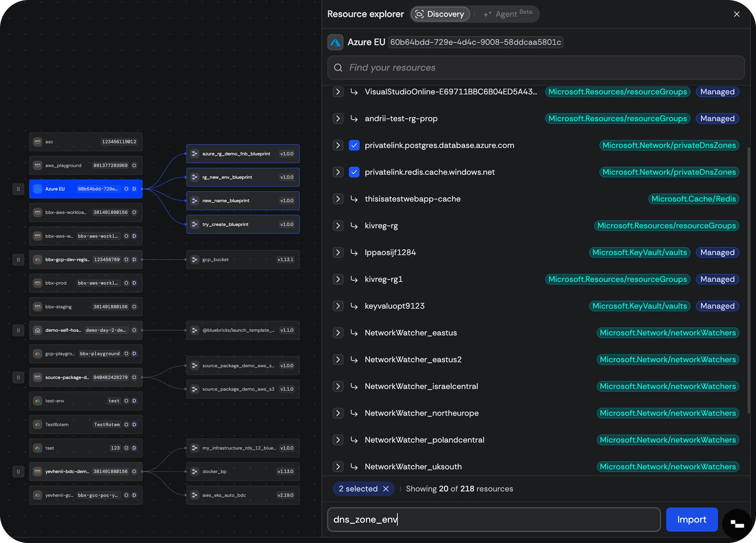Click the dns_zone_env name input field
This screenshot has height=543, width=756.
[494, 520]
